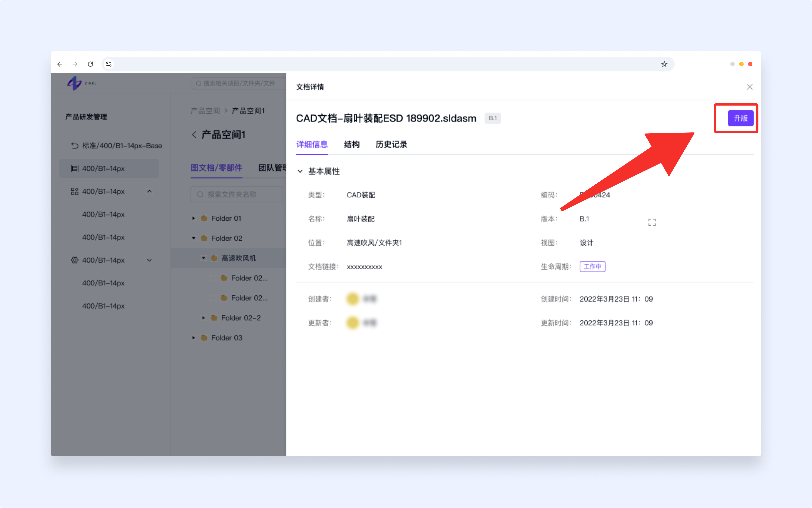812x508 pixels.
Task: Open the 历史记录 tab
Action: [391, 144]
